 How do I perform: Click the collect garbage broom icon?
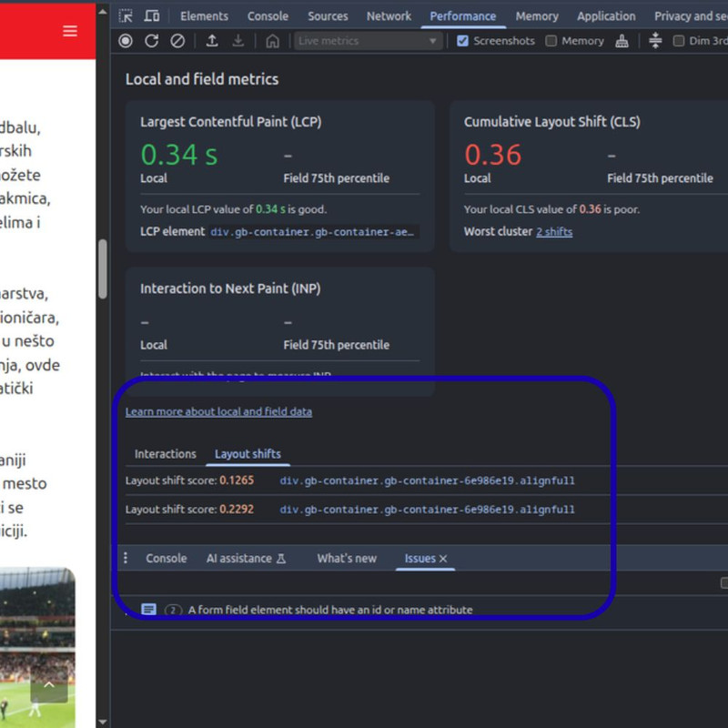(x=622, y=41)
